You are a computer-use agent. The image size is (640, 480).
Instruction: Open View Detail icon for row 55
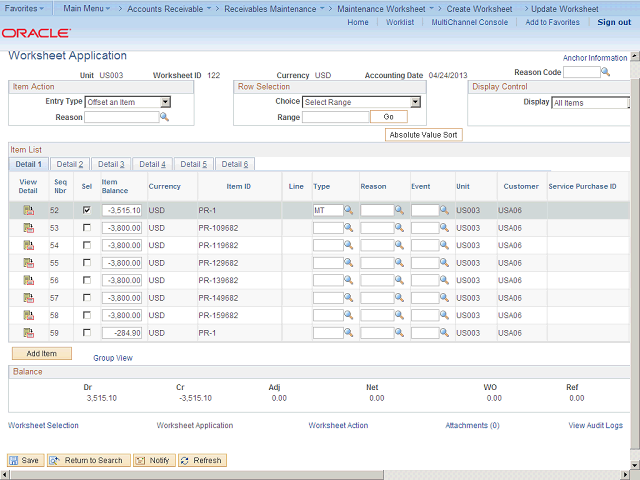pyautogui.click(x=28, y=263)
